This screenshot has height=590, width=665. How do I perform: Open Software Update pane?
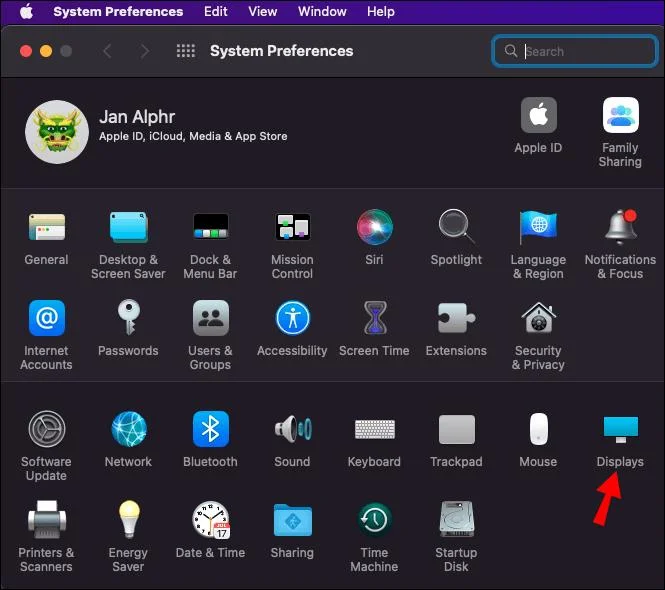click(x=46, y=430)
